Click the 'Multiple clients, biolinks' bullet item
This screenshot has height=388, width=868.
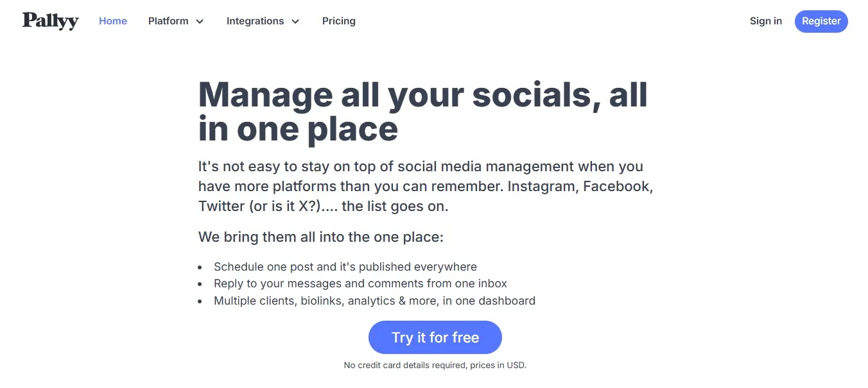tap(374, 300)
